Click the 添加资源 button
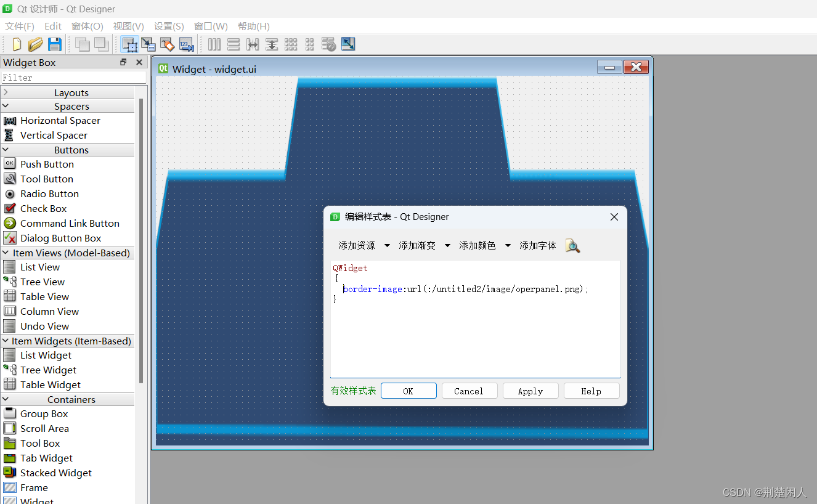Image resolution: width=817 pixels, height=504 pixels. point(357,245)
